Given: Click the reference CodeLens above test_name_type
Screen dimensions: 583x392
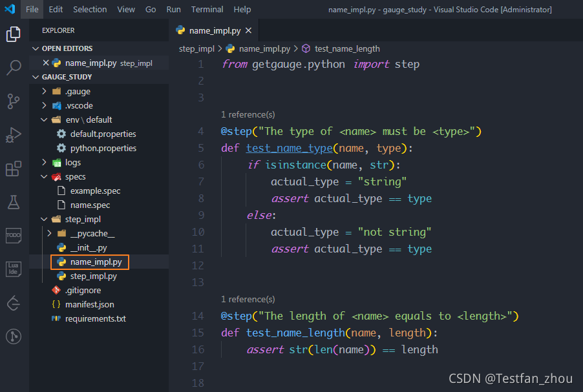Looking at the screenshot, I should click(x=248, y=114).
